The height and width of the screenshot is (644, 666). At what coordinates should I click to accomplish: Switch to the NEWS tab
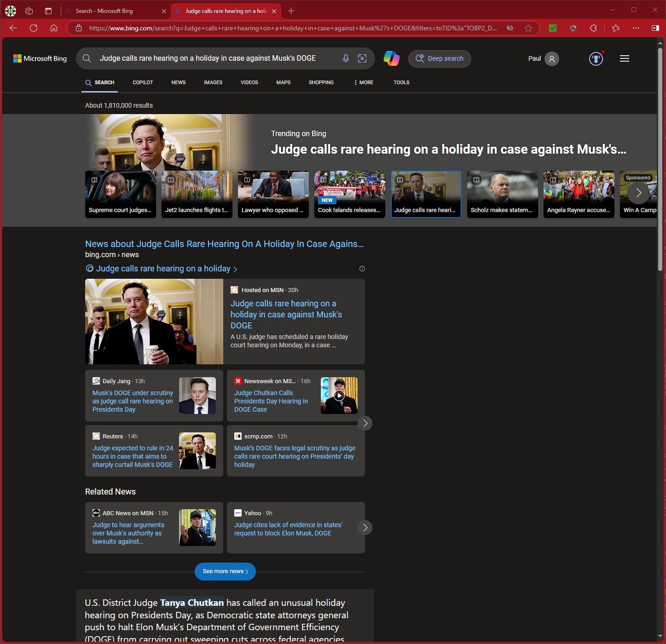tap(179, 82)
